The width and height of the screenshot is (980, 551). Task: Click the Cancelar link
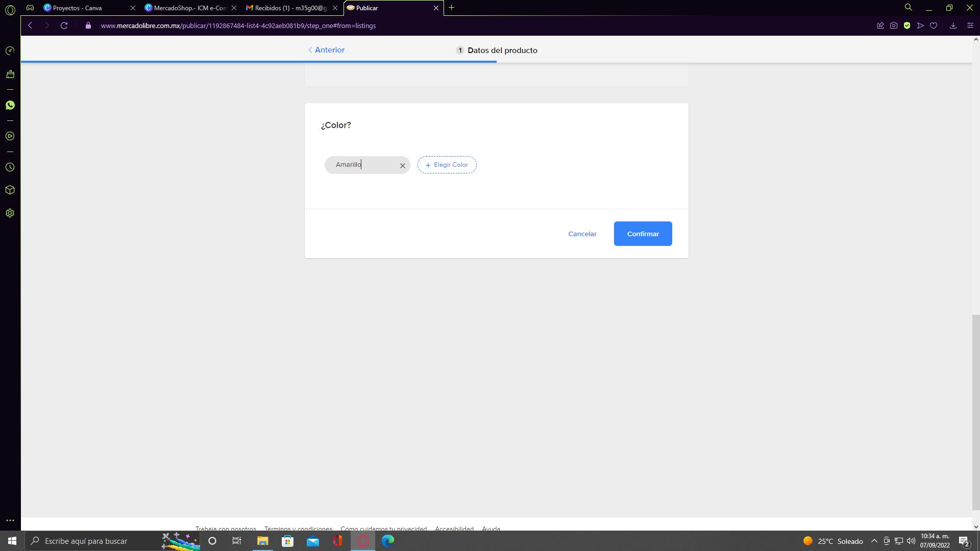[582, 234]
